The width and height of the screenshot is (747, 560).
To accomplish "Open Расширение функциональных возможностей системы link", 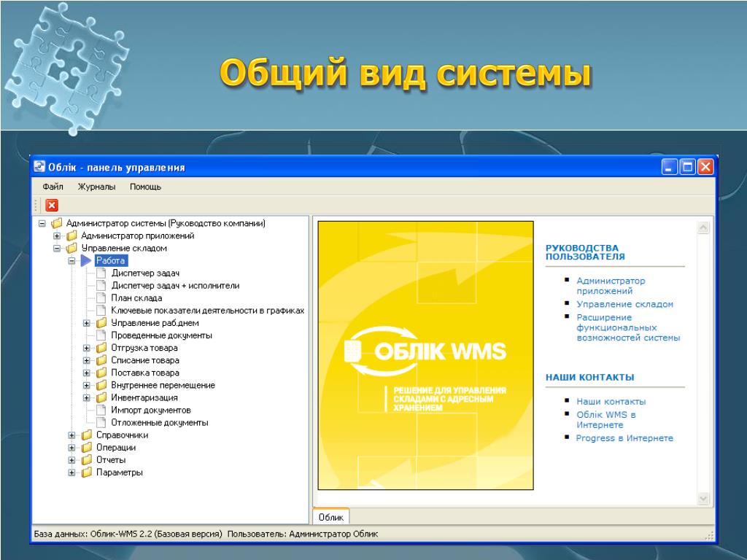I will [628, 327].
